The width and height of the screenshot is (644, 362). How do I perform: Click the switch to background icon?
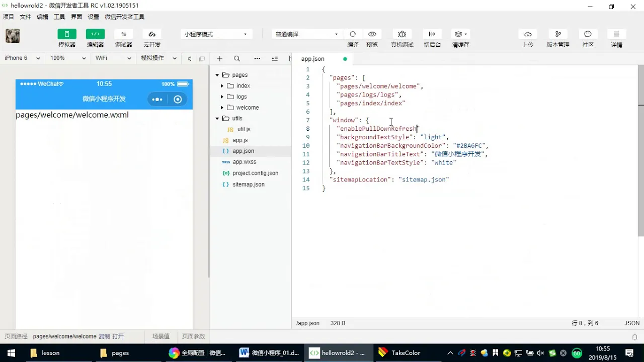(x=432, y=34)
